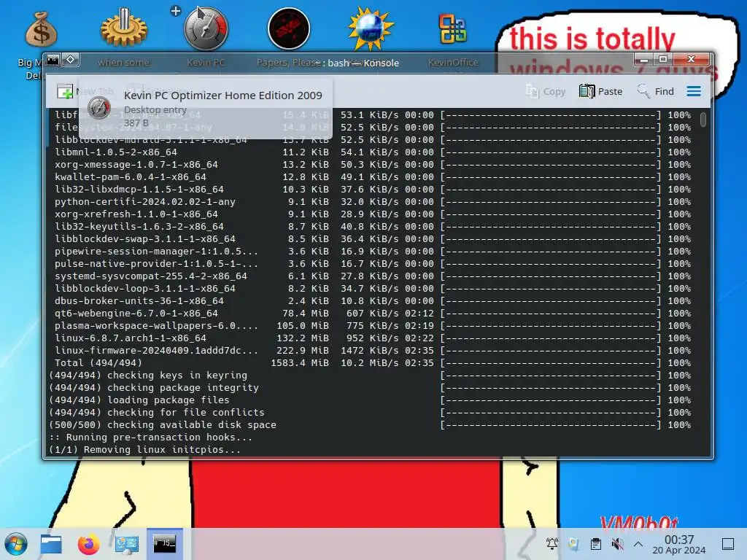The image size is (747, 560).
Task: Expand hidden system tray icons arrow
Action: [x=638, y=544]
